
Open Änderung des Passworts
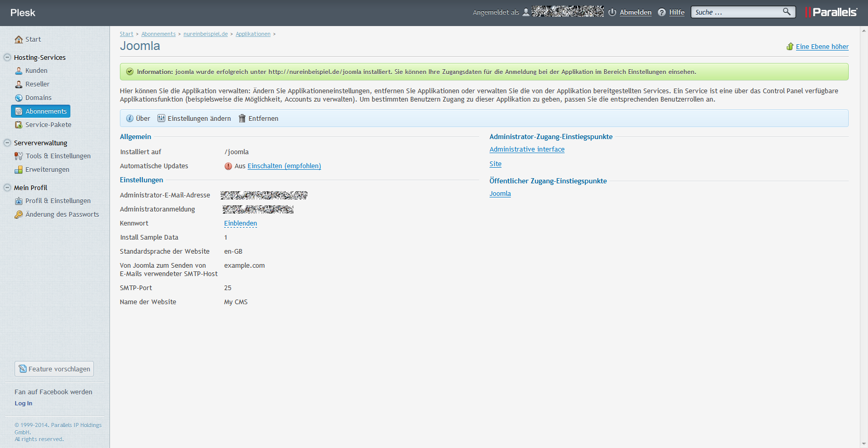(x=62, y=215)
